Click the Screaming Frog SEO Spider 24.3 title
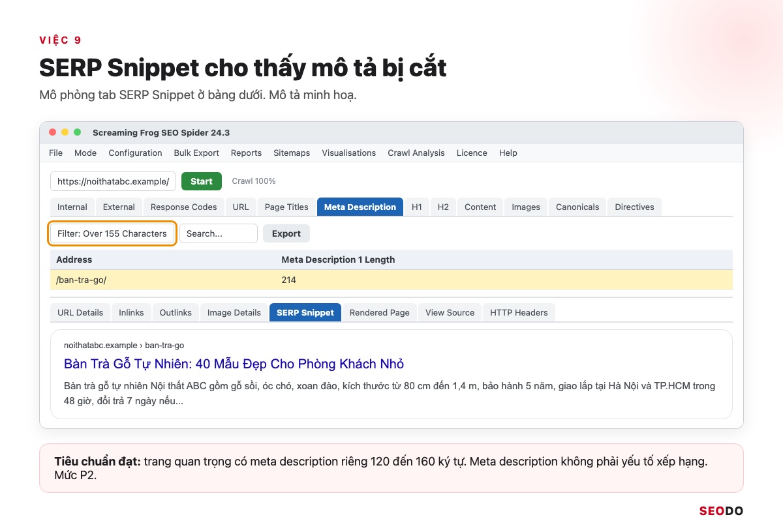Screen dimensions: 783x532 (161, 132)
